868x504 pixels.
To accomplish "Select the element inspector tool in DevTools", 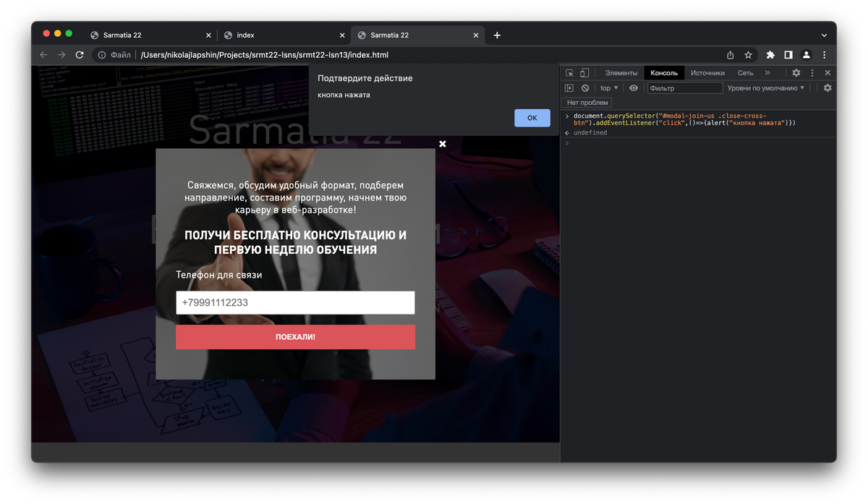I will click(x=569, y=73).
